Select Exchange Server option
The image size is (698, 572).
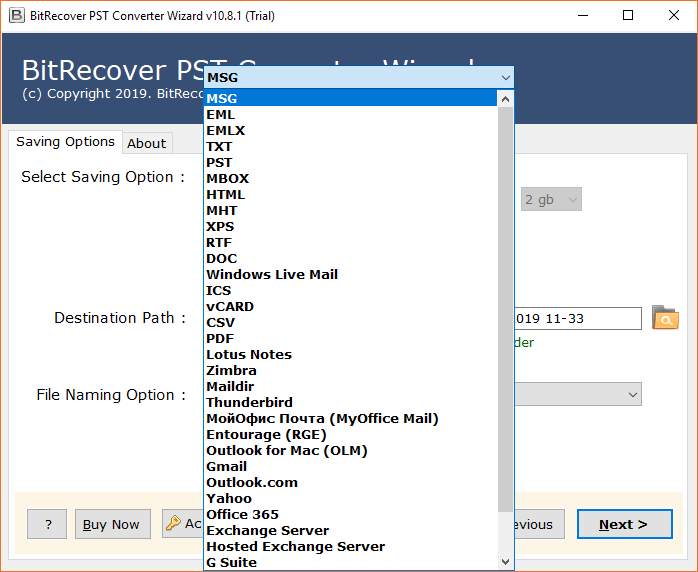(350, 531)
